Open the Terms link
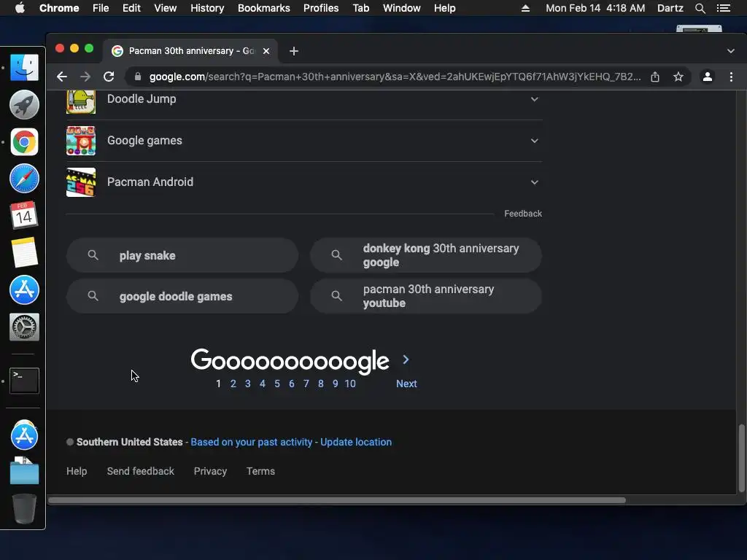The width and height of the screenshot is (747, 560). [260, 471]
